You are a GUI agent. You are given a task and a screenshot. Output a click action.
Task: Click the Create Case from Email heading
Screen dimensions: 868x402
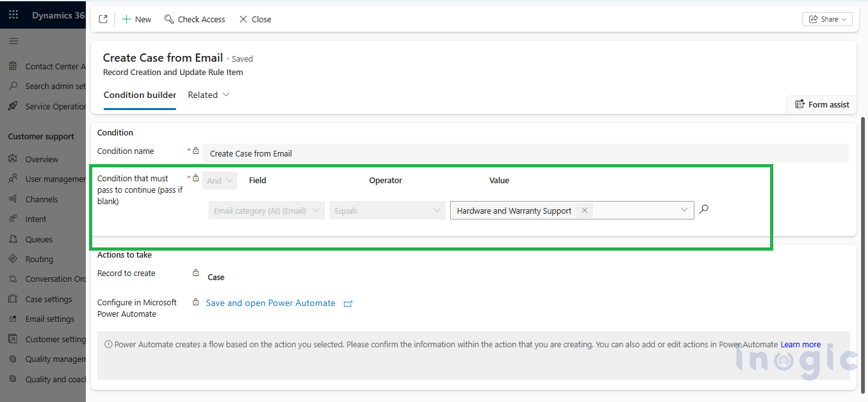point(163,58)
